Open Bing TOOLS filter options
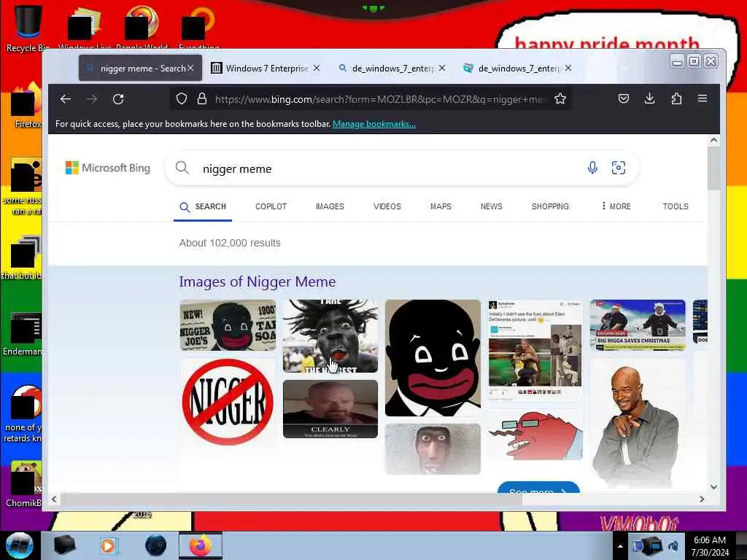The height and width of the screenshot is (560, 747). click(676, 206)
